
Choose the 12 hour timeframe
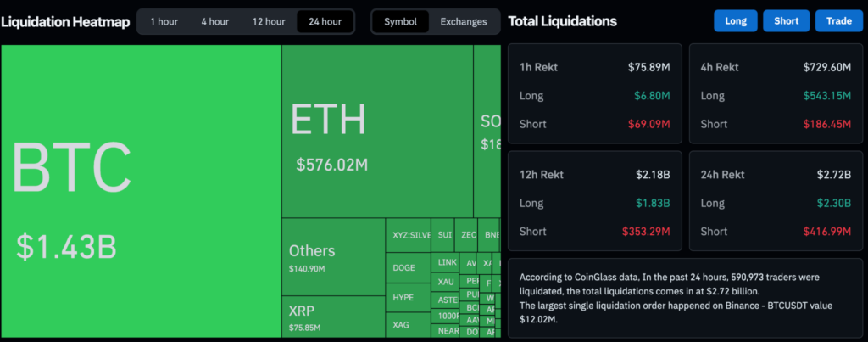(268, 21)
